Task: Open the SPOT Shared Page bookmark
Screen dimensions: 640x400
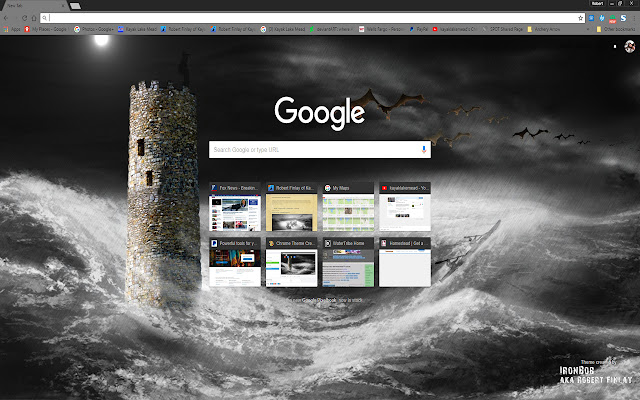Action: [502, 29]
